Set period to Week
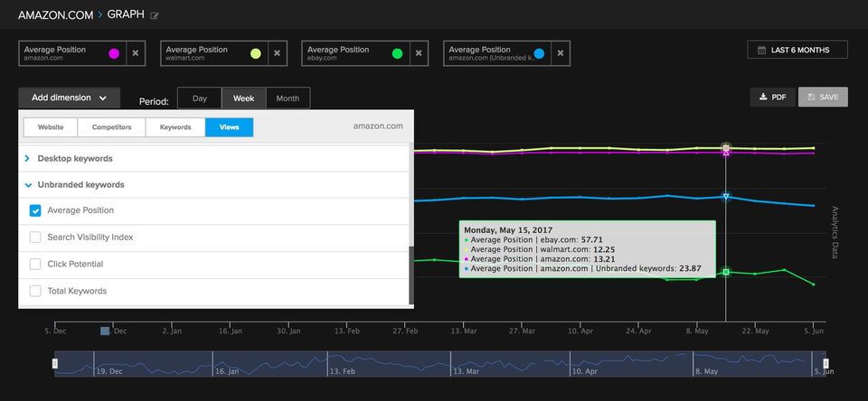 click(243, 98)
